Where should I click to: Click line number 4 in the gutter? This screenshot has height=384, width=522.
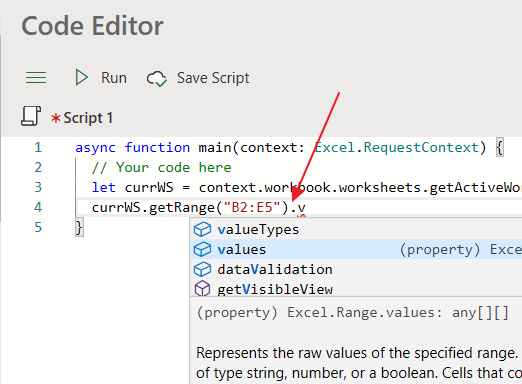pos(38,207)
